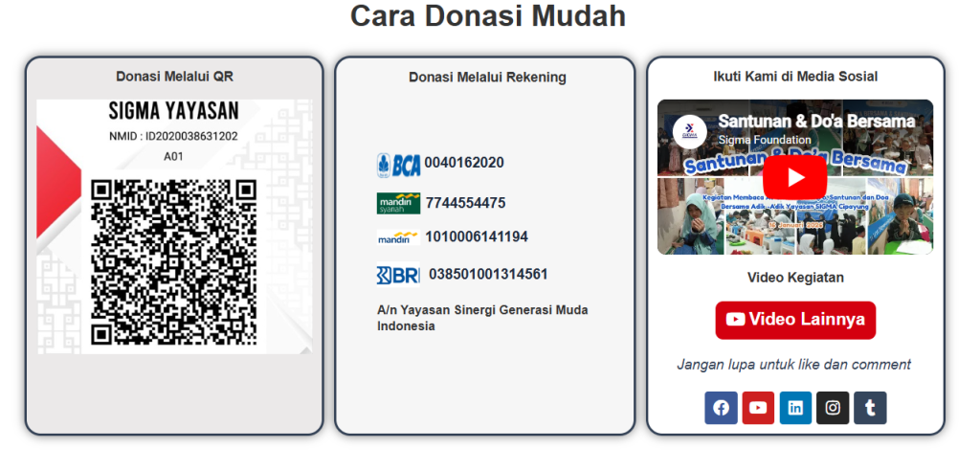Open the Facebook social media icon
The image size is (980, 471).
pyautogui.click(x=721, y=408)
